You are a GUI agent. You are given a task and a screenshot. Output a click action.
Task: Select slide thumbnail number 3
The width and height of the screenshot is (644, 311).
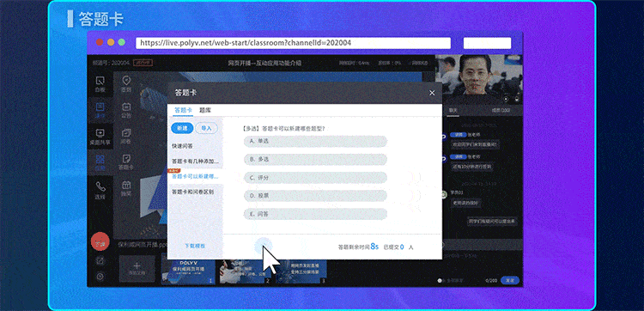coord(301,272)
